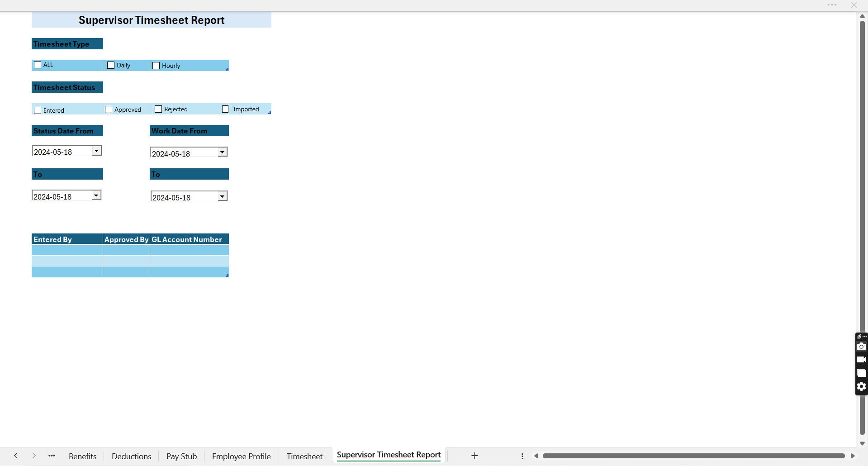868x466 pixels.
Task: Check the Rejected status checkbox
Action: tap(158, 109)
